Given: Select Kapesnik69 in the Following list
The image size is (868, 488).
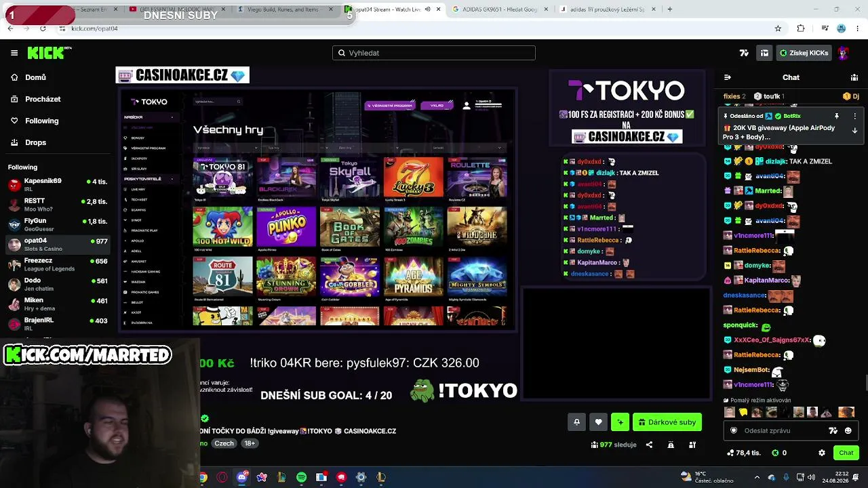Looking at the screenshot, I should [58, 184].
